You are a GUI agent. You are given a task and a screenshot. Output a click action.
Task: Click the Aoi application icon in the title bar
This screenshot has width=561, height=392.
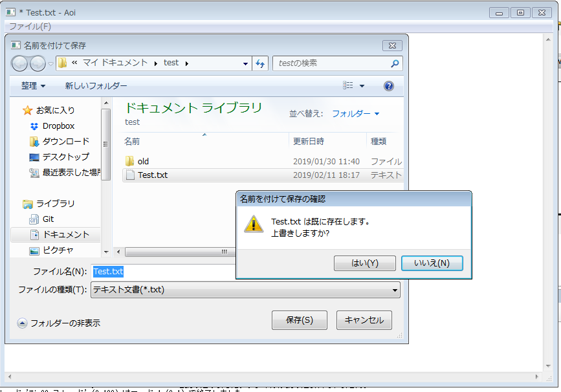pyautogui.click(x=10, y=12)
